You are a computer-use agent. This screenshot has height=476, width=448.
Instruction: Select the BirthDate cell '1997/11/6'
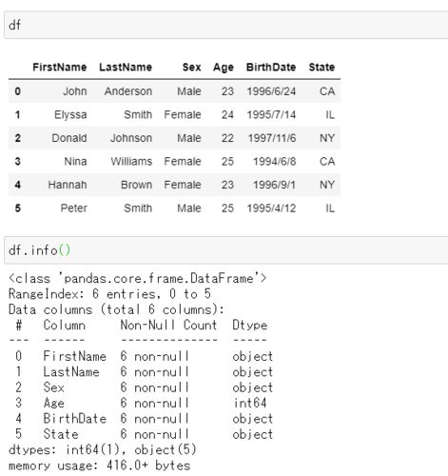pos(272,138)
